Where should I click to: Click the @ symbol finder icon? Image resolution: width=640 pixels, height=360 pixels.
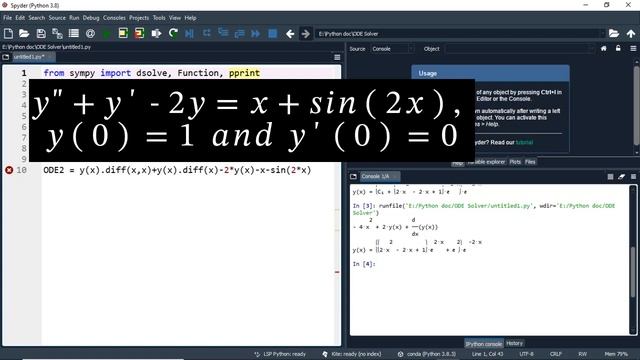tap(90, 33)
